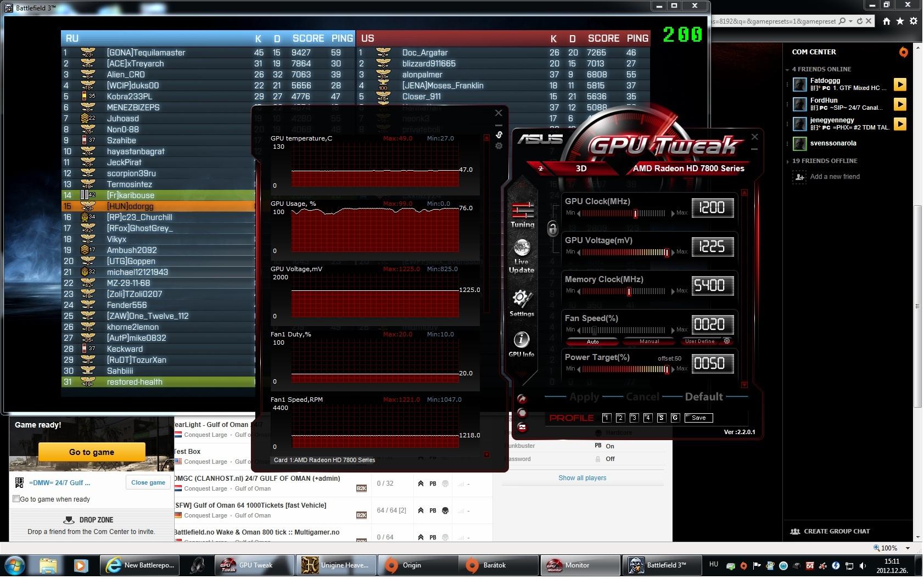Select profile slot 3
924x579 pixels.
(x=634, y=418)
